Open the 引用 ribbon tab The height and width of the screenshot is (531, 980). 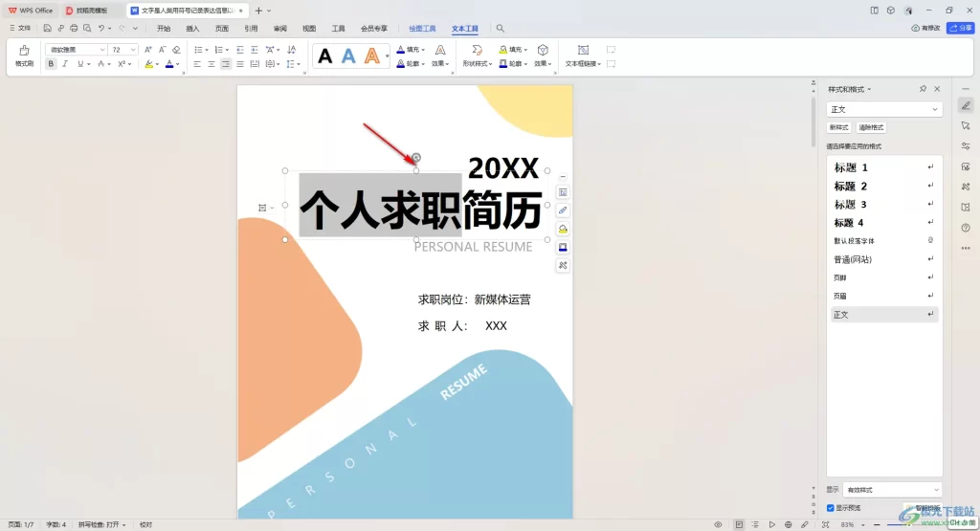pos(252,28)
